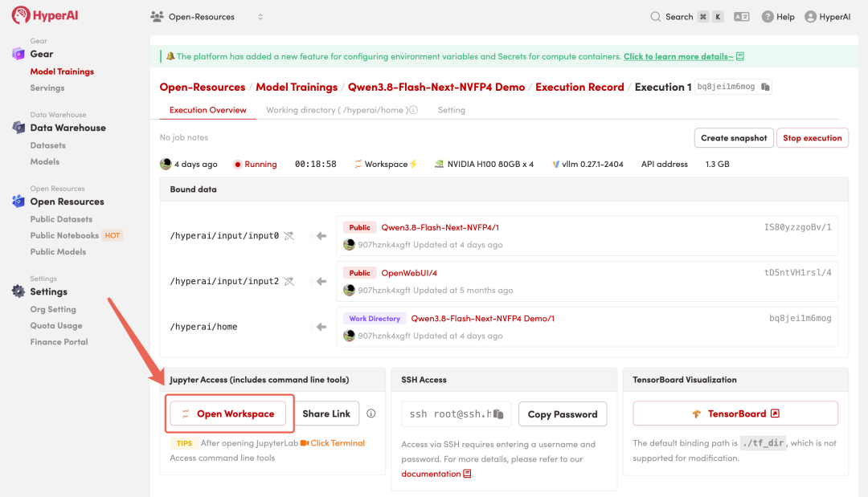Open Datasets in the sidebar
Image resolution: width=868 pixels, height=497 pixels.
click(47, 145)
